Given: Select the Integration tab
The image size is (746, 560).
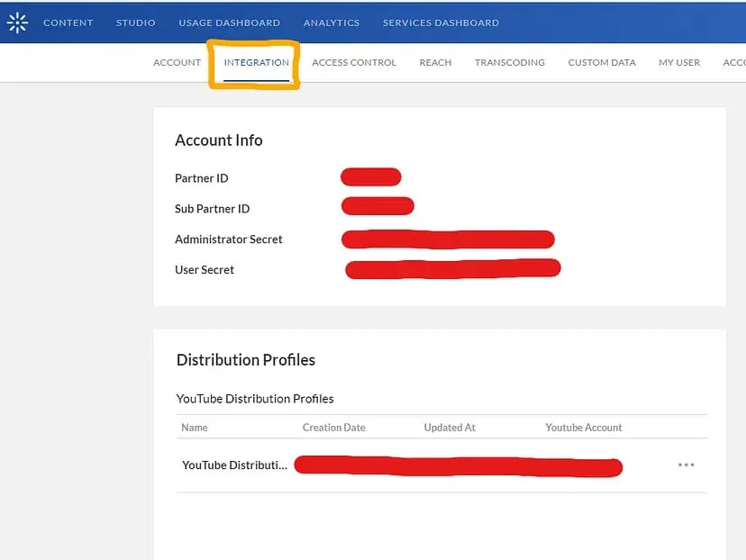Looking at the screenshot, I should pos(257,63).
